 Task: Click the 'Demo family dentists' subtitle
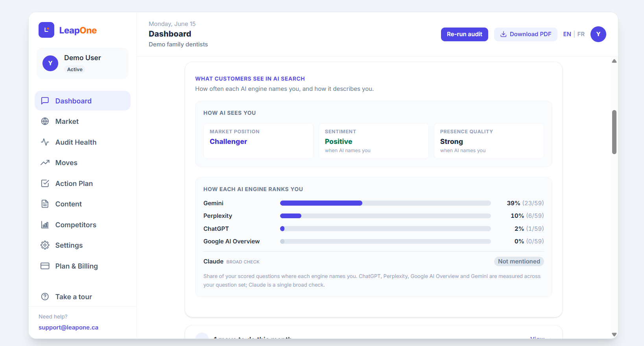pyautogui.click(x=178, y=44)
